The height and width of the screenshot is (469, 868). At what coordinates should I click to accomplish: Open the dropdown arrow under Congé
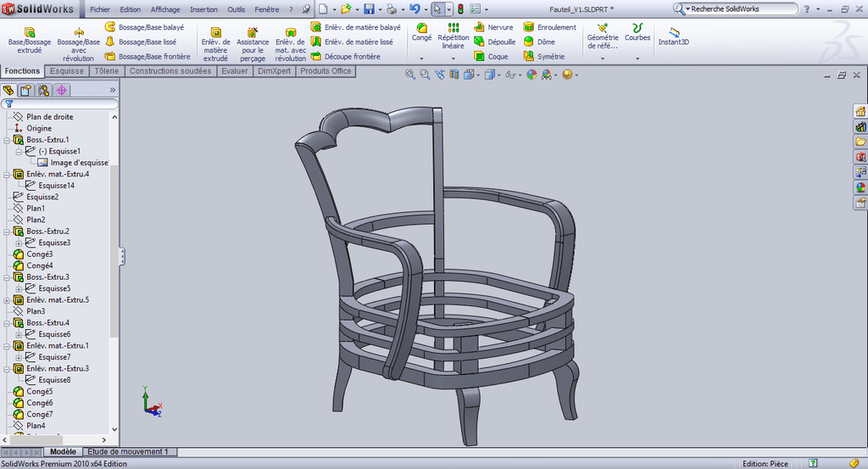(x=421, y=58)
